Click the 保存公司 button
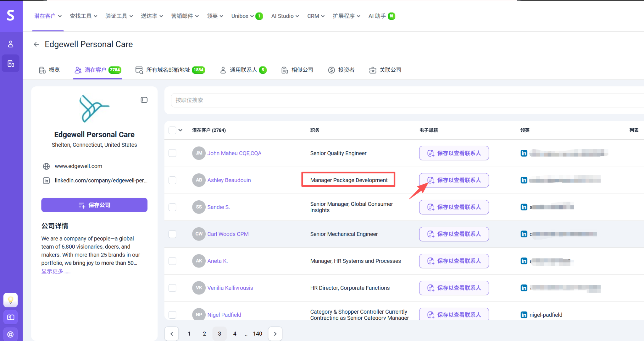The image size is (644, 341). pos(94,205)
